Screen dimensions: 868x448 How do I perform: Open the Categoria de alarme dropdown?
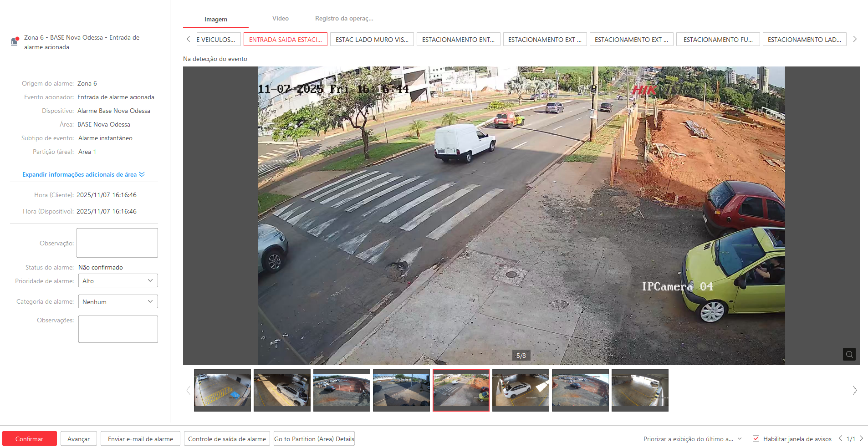pos(118,301)
